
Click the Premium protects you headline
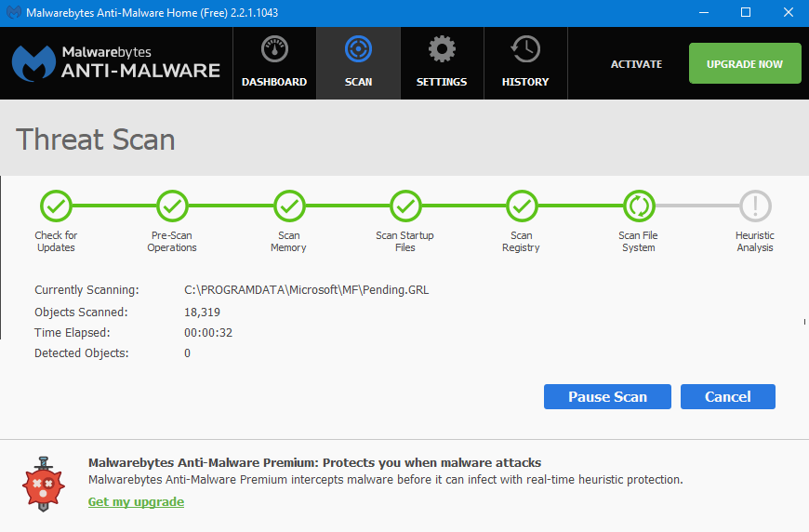[x=314, y=462]
